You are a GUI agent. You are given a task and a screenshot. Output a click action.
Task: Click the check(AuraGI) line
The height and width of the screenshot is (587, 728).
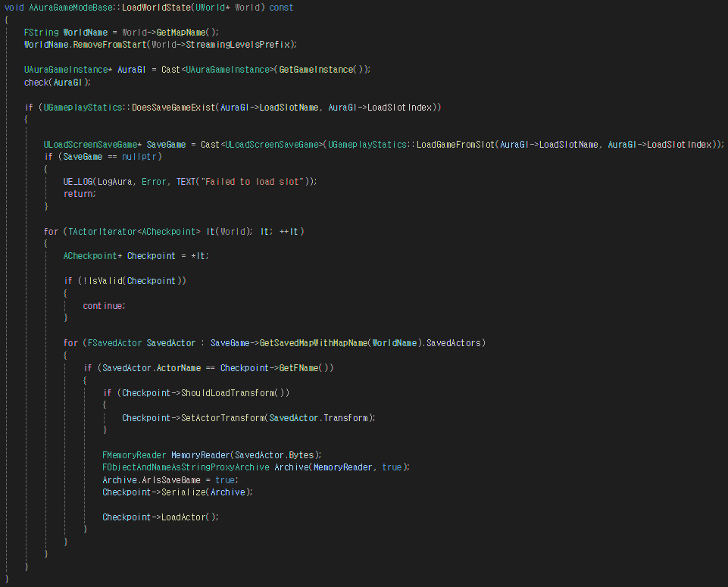coord(57,82)
